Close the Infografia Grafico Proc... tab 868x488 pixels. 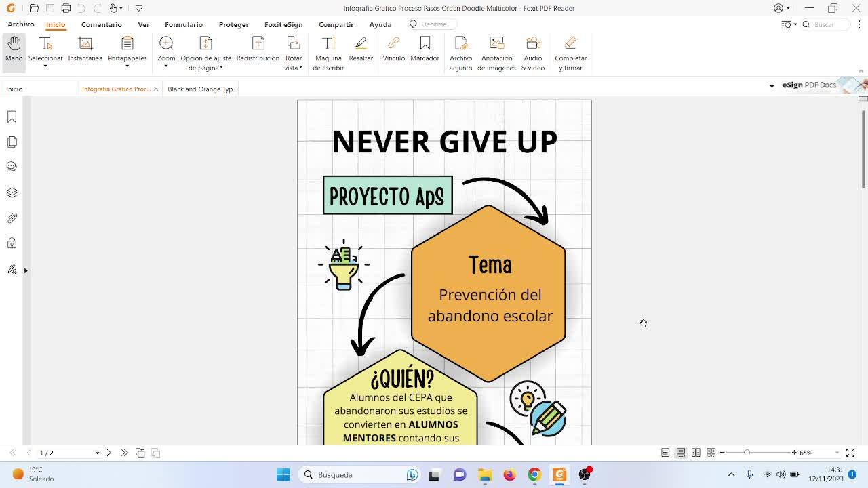(x=156, y=89)
